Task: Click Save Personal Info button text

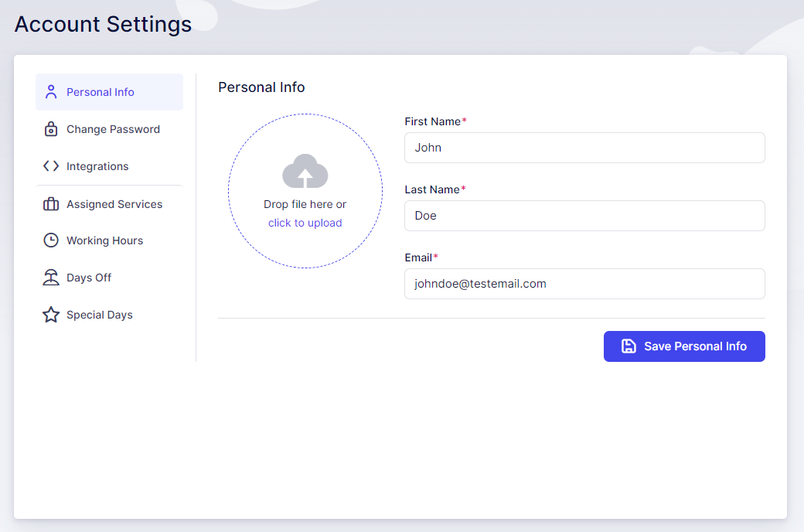Action: click(695, 346)
